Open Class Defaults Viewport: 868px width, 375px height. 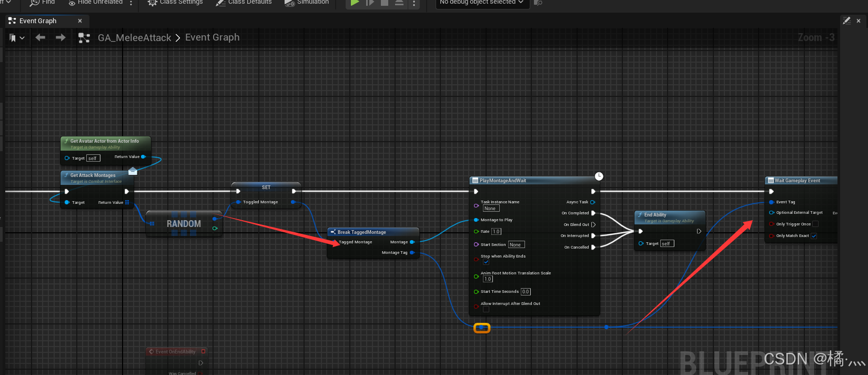[244, 3]
